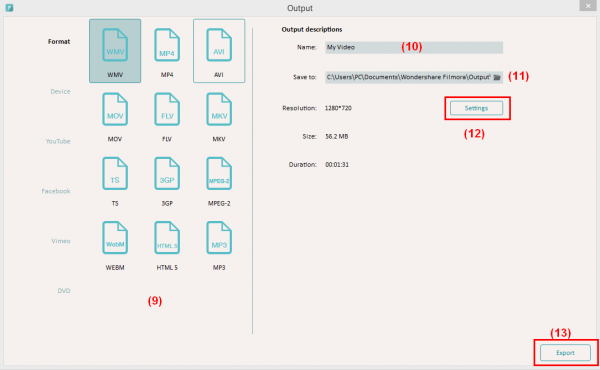Viewport: 600px width, 370px height.
Task: Switch to the YouTube tab
Action: pos(58,141)
